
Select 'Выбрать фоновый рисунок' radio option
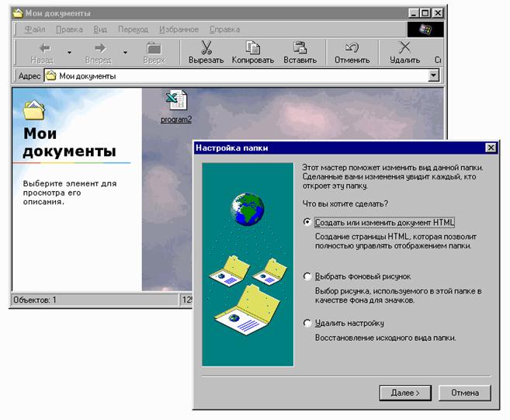point(308,276)
